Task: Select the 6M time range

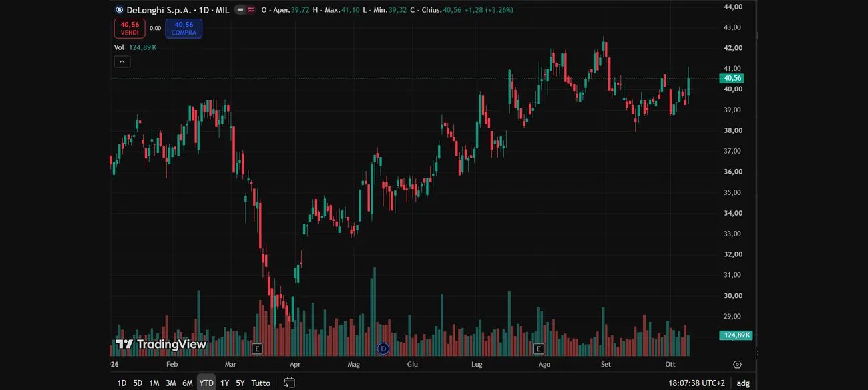Action: point(188,383)
